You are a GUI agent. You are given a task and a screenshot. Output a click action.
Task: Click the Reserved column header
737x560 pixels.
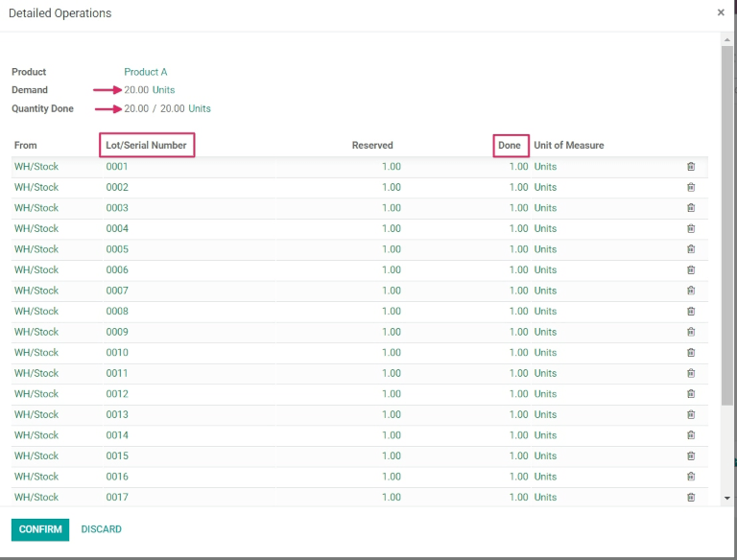pos(372,146)
